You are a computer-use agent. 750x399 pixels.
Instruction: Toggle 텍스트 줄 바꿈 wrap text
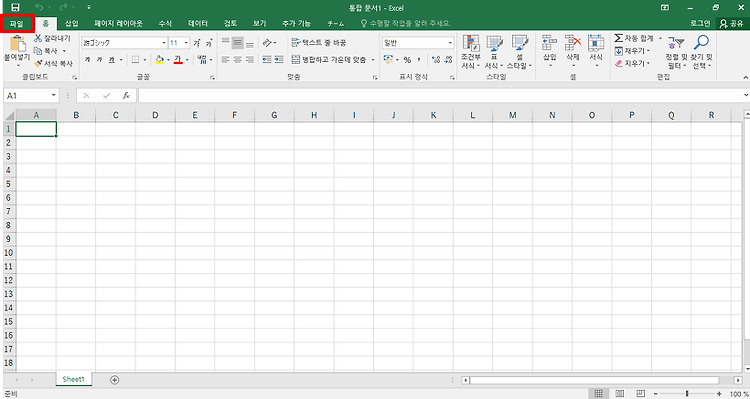(x=319, y=43)
